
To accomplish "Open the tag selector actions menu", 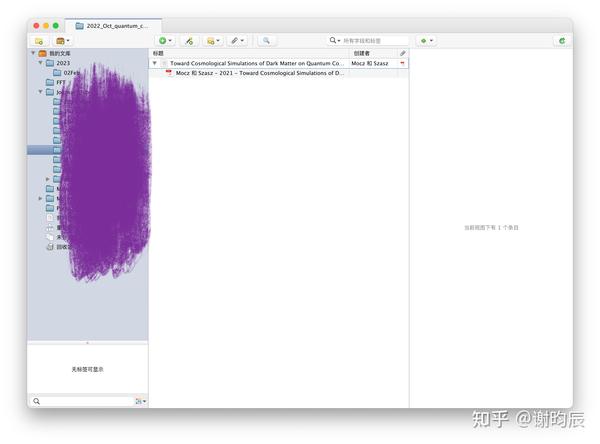I will click(140, 401).
